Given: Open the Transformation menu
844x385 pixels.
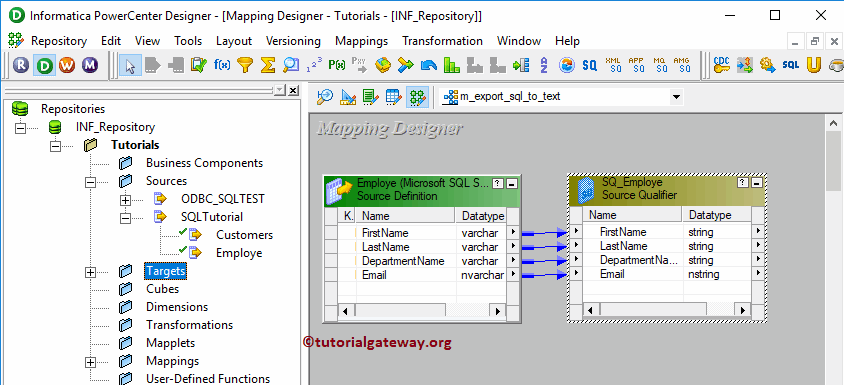Looking at the screenshot, I should (x=442, y=41).
